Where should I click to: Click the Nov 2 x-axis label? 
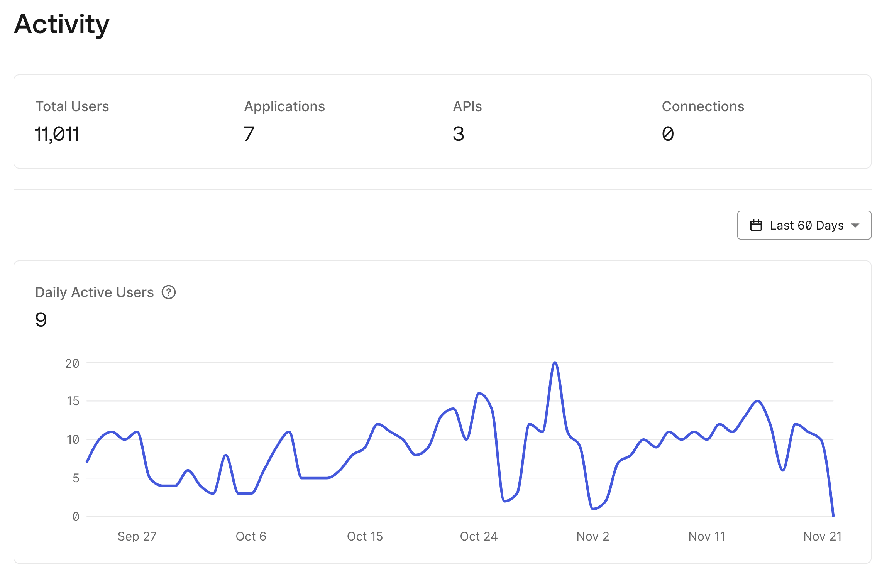coord(592,536)
